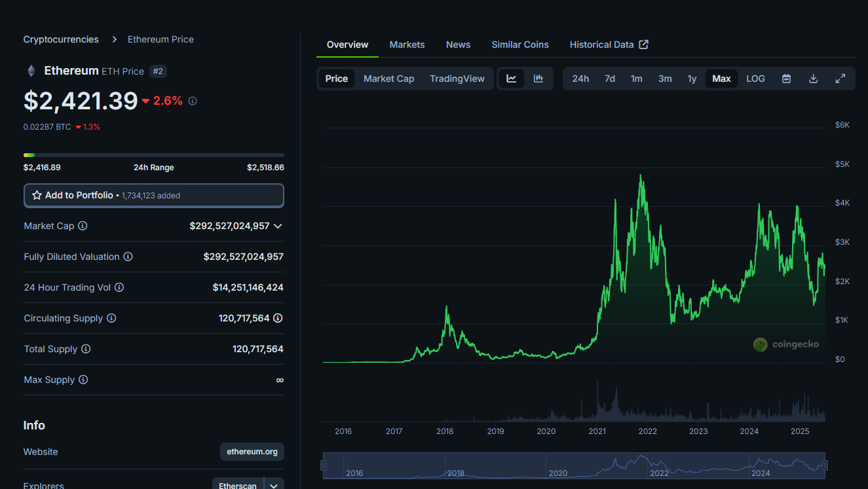Visit the ethereum.org website link
The height and width of the screenshot is (489, 868).
(252, 452)
